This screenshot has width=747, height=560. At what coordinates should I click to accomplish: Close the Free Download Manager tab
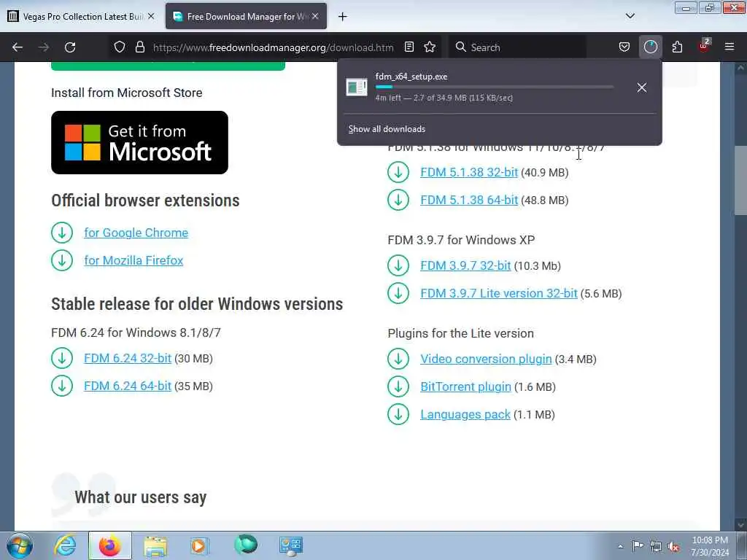(315, 16)
